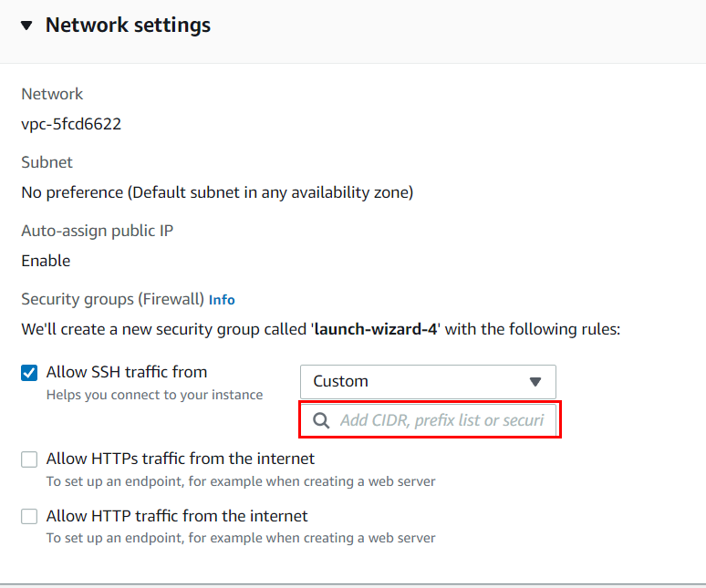The height and width of the screenshot is (588, 706).
Task: Click the 'Auto-assign public IP' label
Action: (x=97, y=231)
